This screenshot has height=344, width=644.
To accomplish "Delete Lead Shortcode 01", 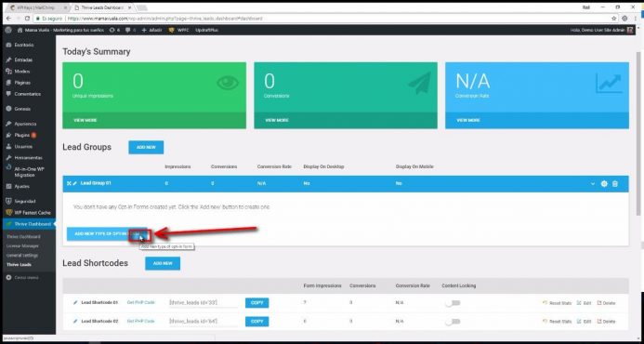I will pyautogui.click(x=606, y=303).
